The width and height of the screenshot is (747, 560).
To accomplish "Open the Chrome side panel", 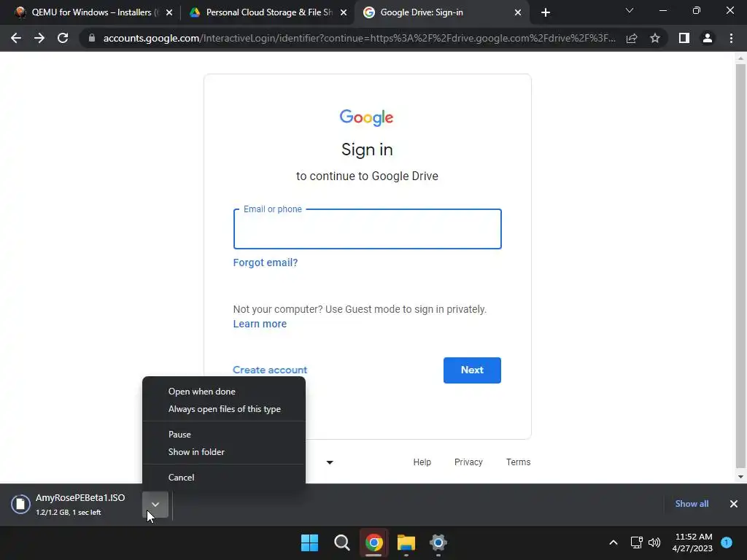I will pyautogui.click(x=684, y=38).
